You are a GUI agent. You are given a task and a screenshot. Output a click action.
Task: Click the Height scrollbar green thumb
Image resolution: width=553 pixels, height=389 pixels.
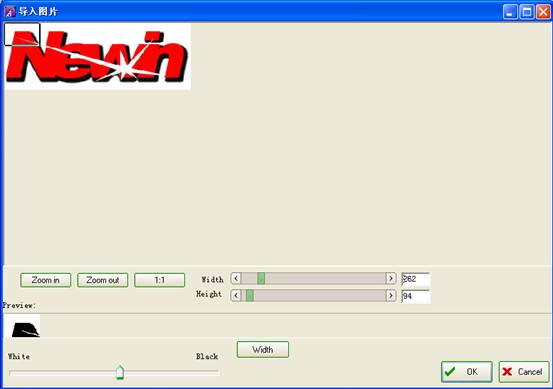tap(250, 296)
